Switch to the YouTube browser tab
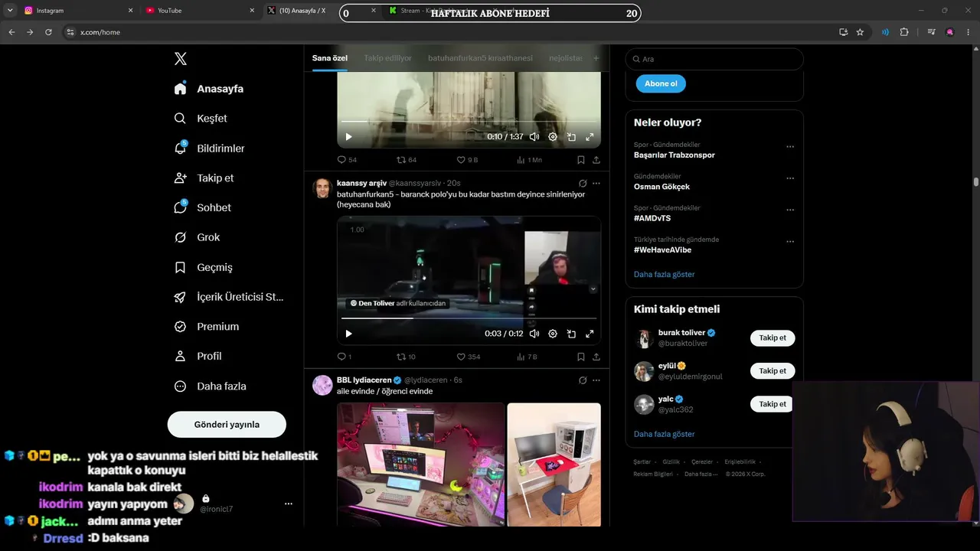 (201, 11)
